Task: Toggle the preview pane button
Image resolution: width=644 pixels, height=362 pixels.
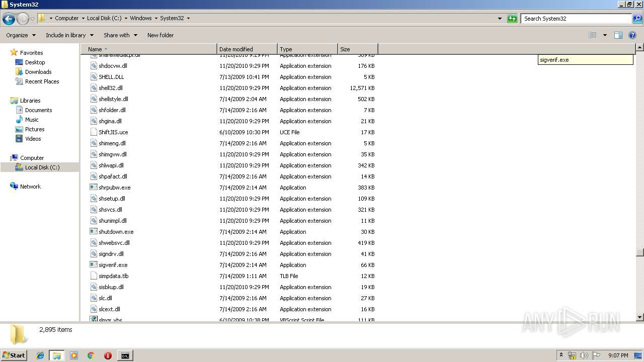Action: coord(618,35)
